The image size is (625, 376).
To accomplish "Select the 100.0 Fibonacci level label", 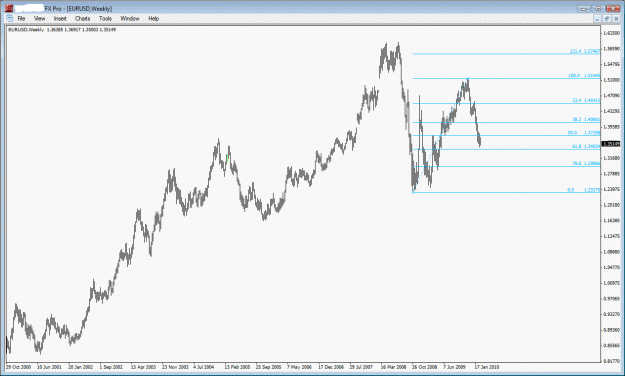I will click(584, 75).
